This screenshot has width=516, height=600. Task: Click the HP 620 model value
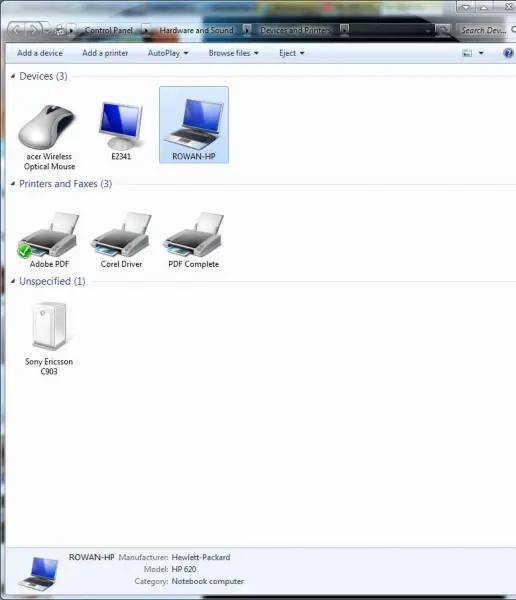click(184, 569)
